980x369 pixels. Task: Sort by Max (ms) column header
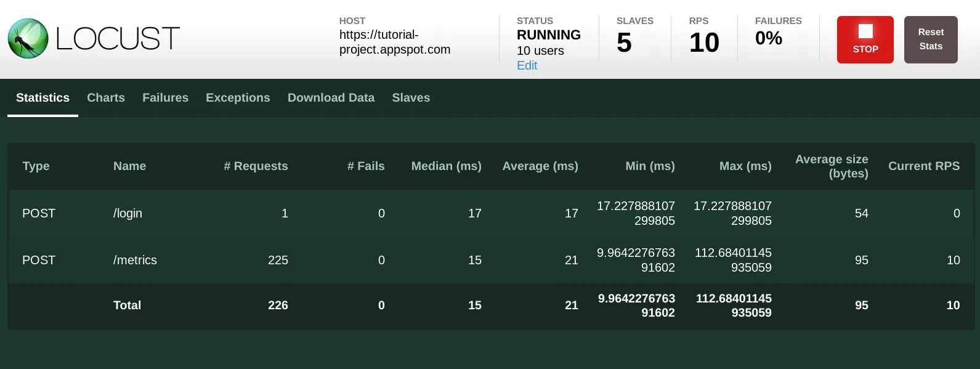point(745,166)
